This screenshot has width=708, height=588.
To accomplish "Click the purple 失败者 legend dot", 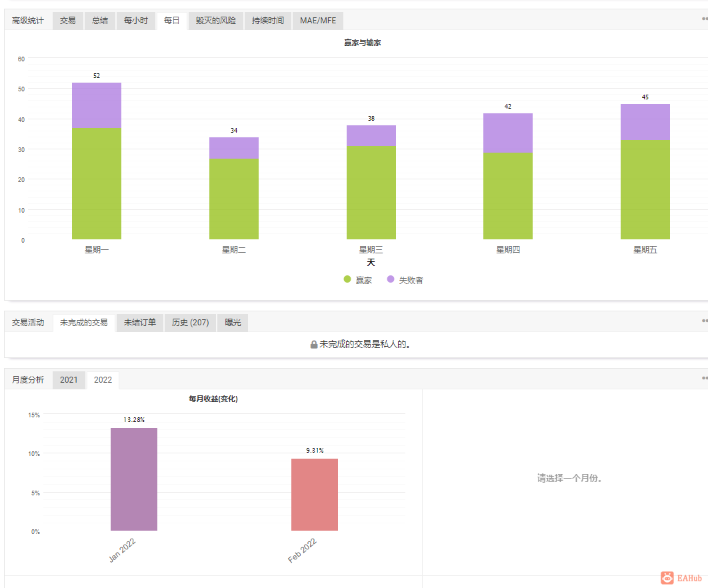I will pos(391,279).
